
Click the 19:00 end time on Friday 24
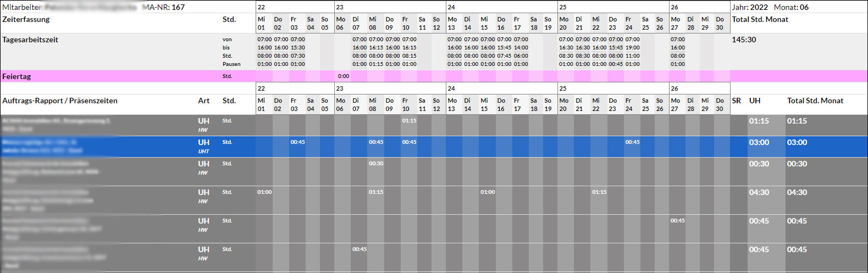click(632, 48)
